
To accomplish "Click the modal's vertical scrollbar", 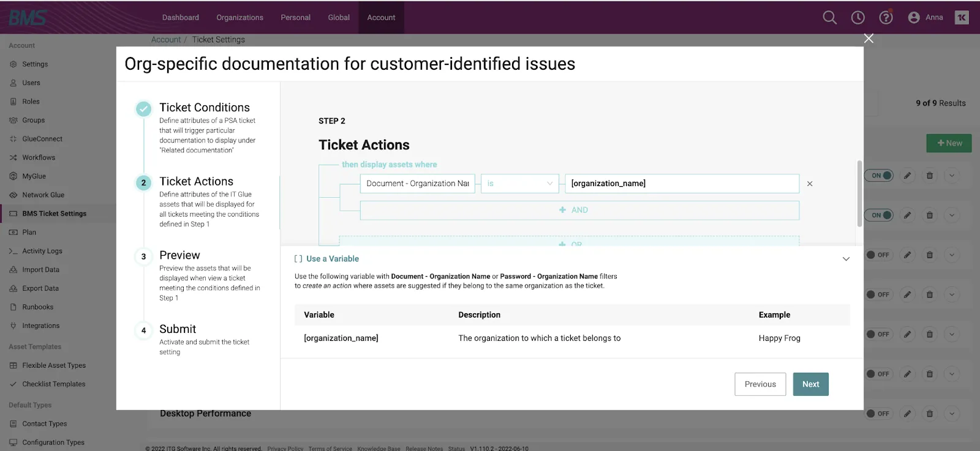I will pos(859,194).
